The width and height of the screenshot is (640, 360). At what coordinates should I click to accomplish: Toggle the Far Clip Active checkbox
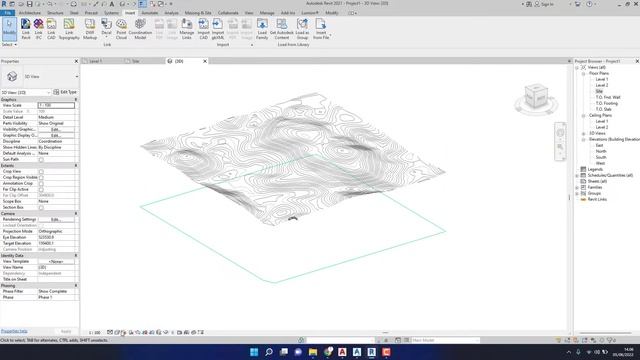[41, 189]
